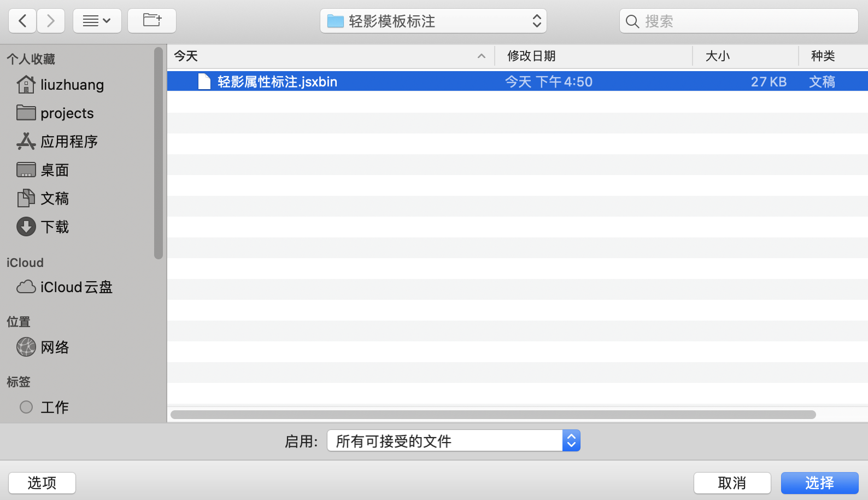
Task: Click the folder icon beside projects
Action: (26, 113)
